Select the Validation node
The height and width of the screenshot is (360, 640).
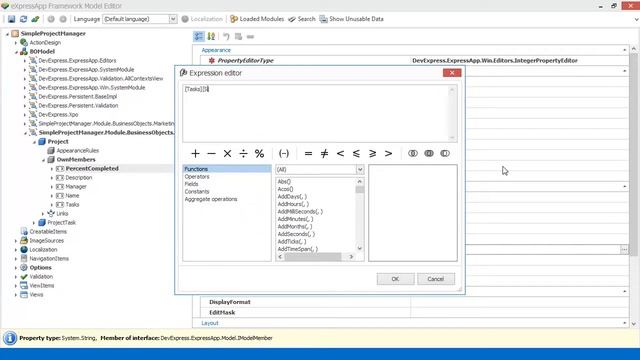(x=41, y=277)
